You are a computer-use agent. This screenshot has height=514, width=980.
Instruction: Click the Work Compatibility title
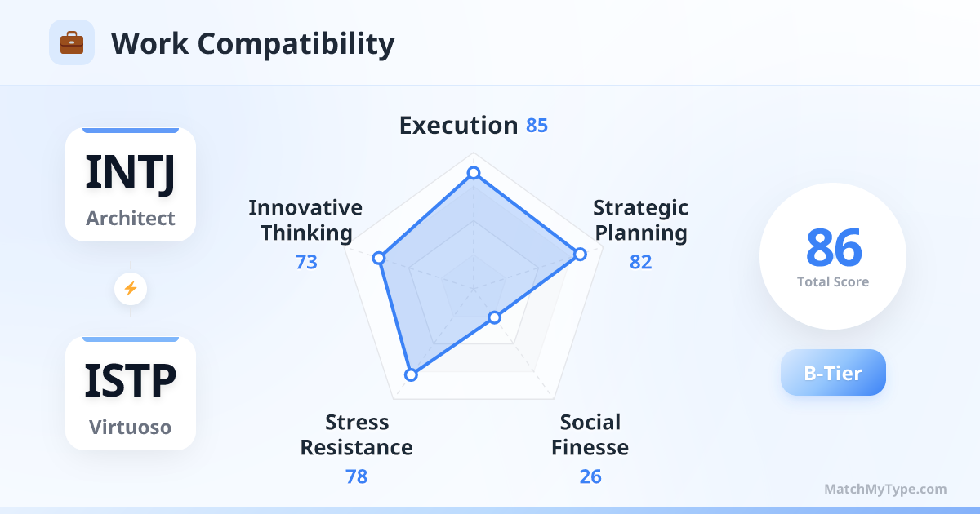[x=252, y=43]
